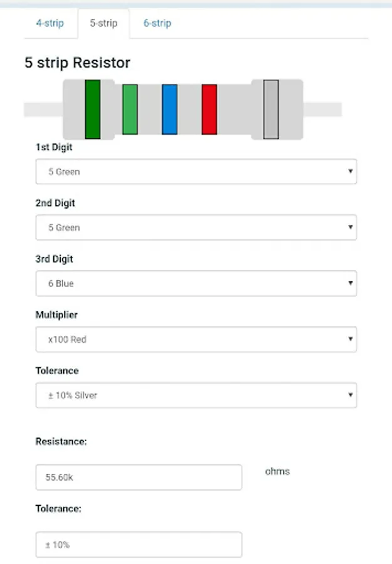Viewport: 392px width, 564px height.
Task: Expand the Tolerance dropdown showing 10% Silver
Action: 196,395
